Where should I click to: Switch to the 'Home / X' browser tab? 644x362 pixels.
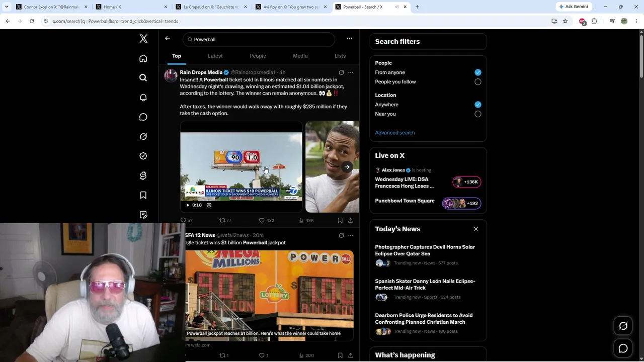131,7
